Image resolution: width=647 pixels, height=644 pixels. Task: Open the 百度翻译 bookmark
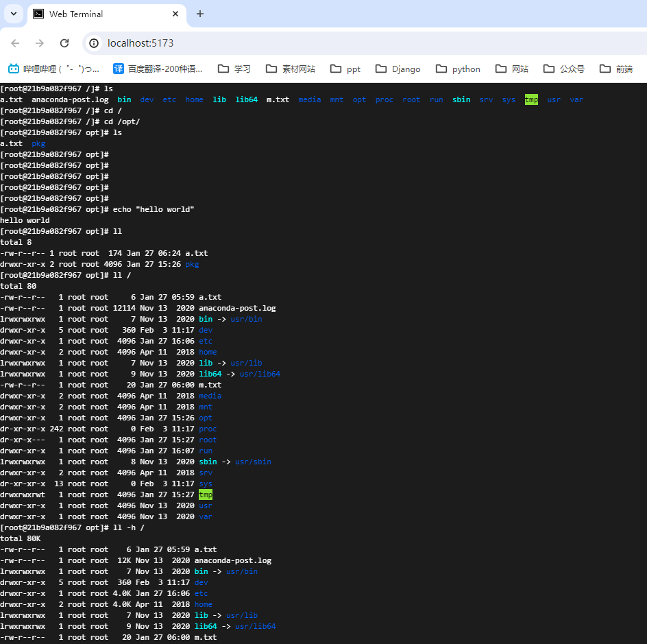(x=158, y=69)
